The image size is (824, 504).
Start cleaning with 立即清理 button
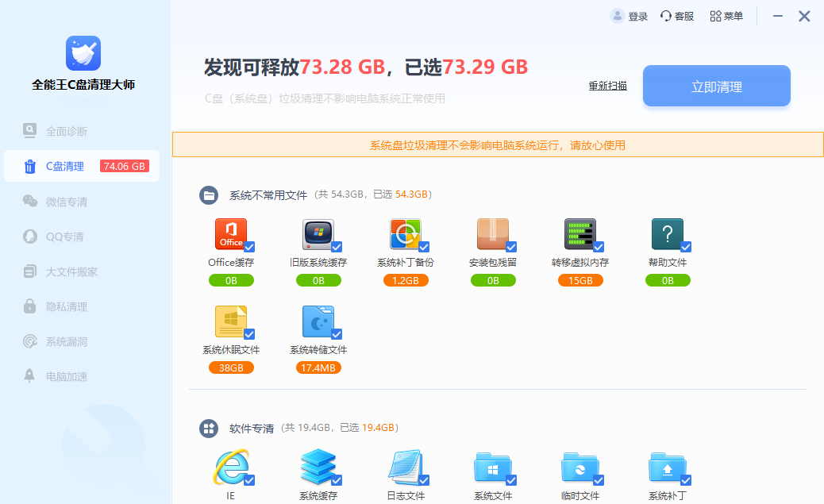coord(715,86)
